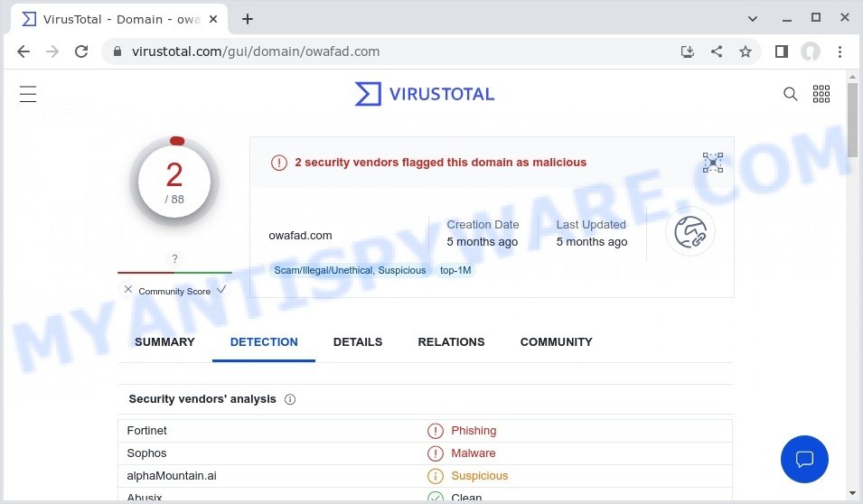Click the page vertical scrollbar
Viewport: 863px width, 504px height.
click(x=852, y=119)
